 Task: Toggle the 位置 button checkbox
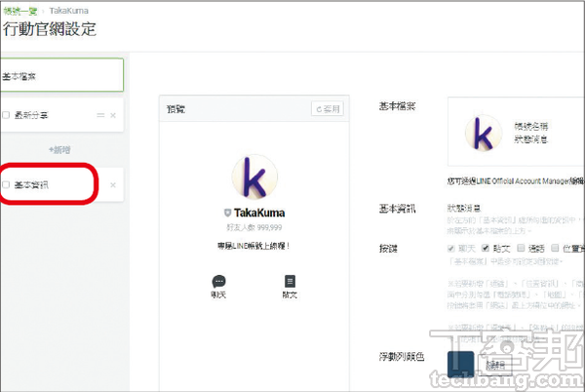[x=555, y=248]
